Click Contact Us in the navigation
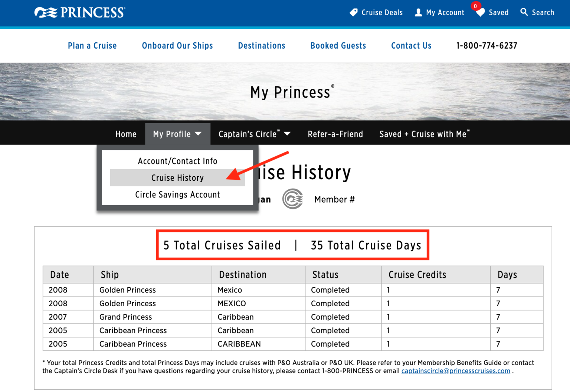Image resolution: width=570 pixels, height=392 pixels. pyautogui.click(x=411, y=46)
